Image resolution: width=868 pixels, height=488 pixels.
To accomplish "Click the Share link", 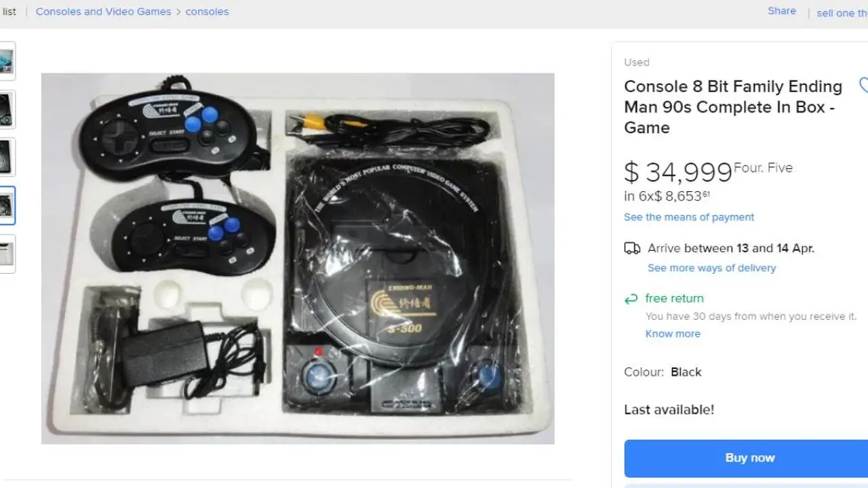I will tap(782, 11).
